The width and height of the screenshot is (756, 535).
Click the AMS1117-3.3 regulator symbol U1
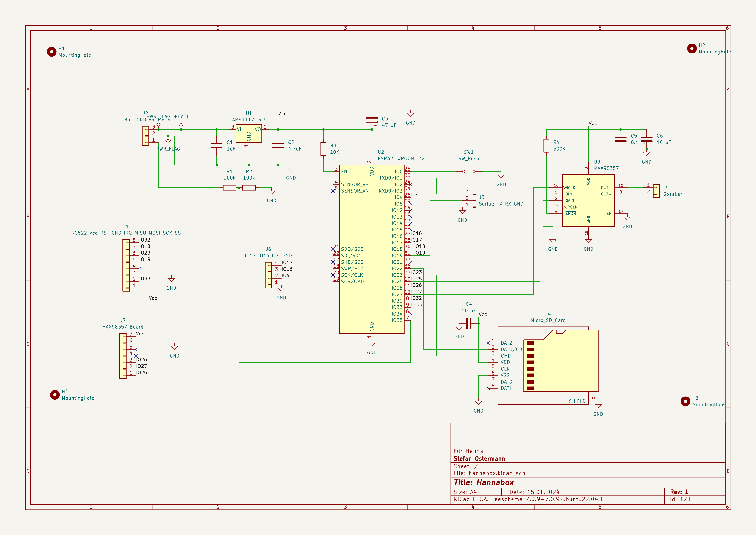coord(249,133)
